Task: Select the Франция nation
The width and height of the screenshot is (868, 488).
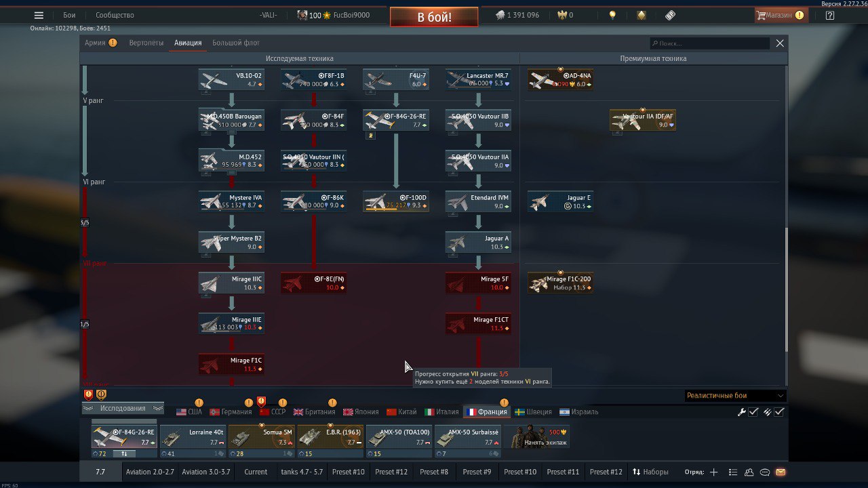Action: 486,411
